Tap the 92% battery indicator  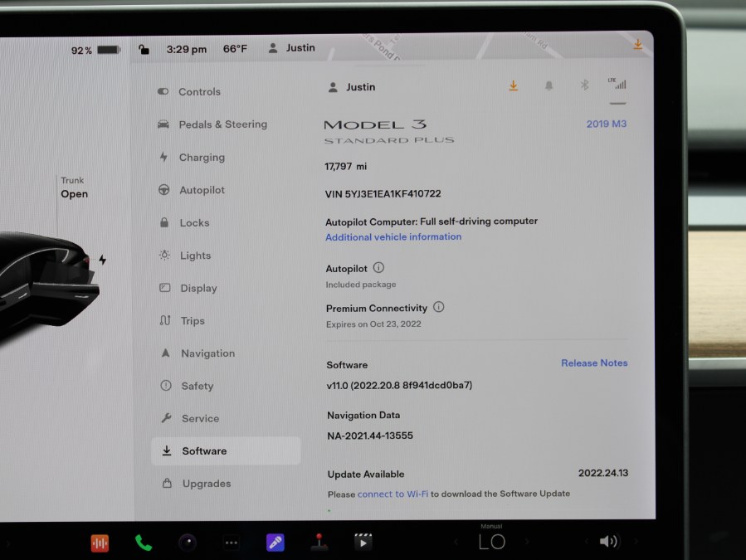pos(95,50)
